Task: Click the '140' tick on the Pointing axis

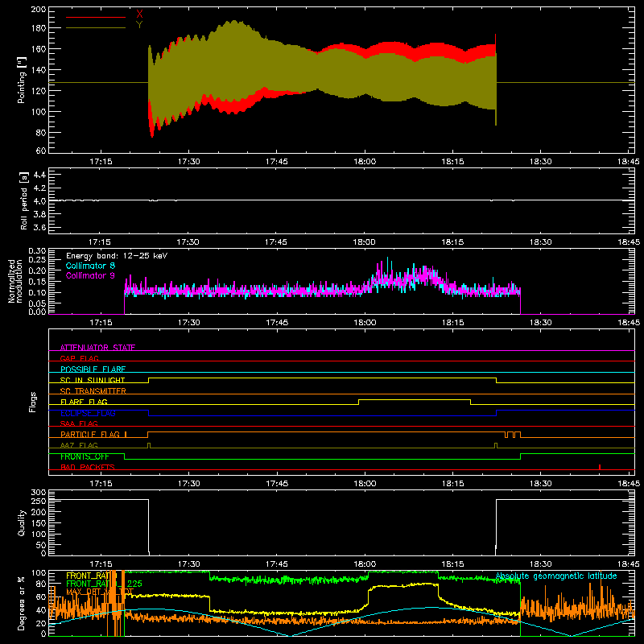Action: 38,70
